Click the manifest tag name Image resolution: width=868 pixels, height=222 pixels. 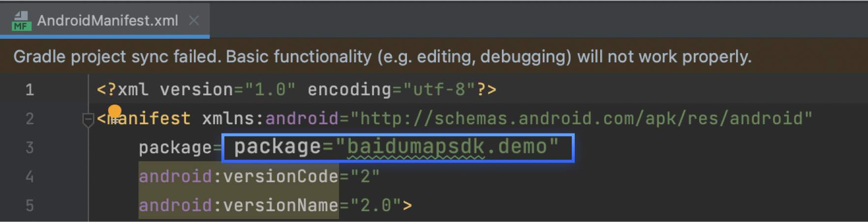149,119
